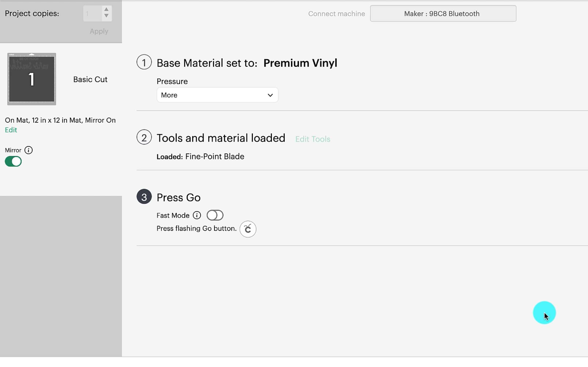Click the Mirror info icon
The width and height of the screenshot is (588, 367).
pos(29,150)
